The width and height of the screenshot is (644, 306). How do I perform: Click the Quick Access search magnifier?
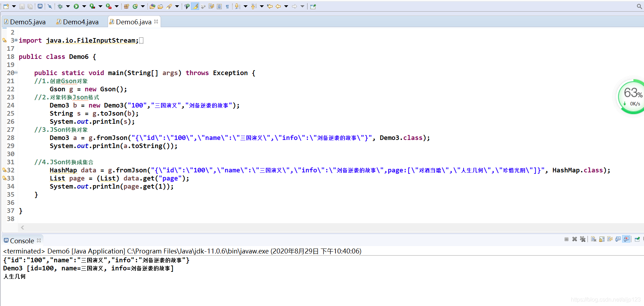coord(639,6)
